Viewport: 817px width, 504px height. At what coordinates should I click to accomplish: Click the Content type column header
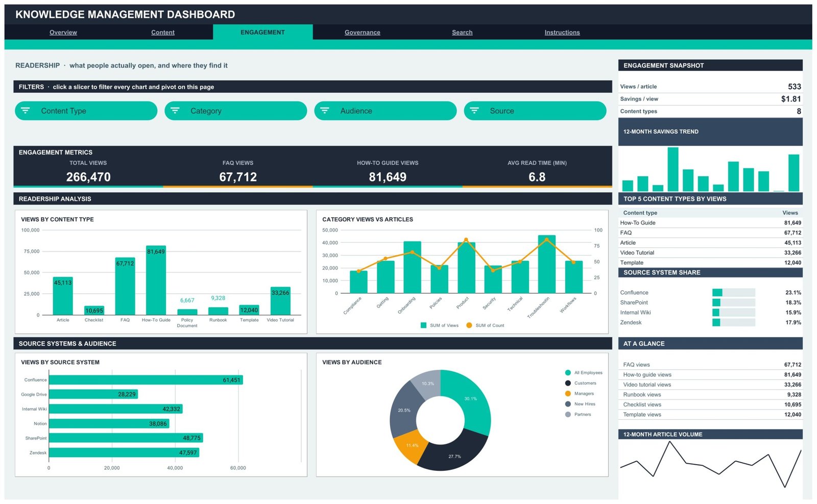point(640,213)
